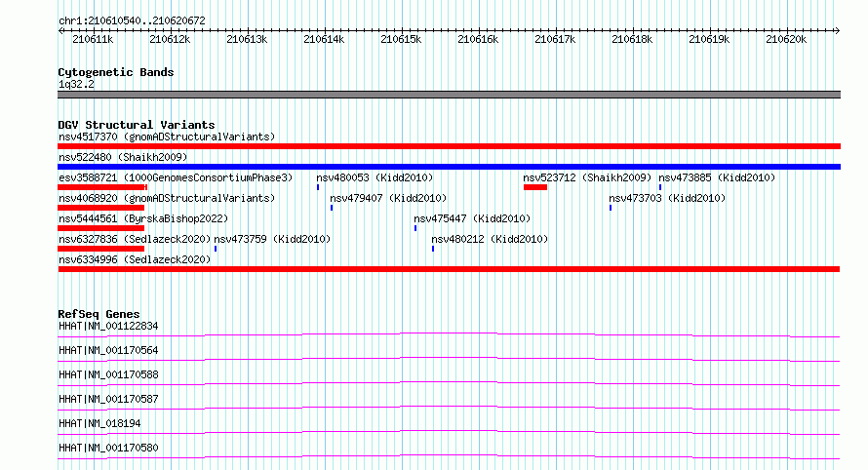The height and width of the screenshot is (470, 868).
Task: Click the nsv522480 (Shaikh2009) label
Action: pyautogui.click(x=123, y=157)
